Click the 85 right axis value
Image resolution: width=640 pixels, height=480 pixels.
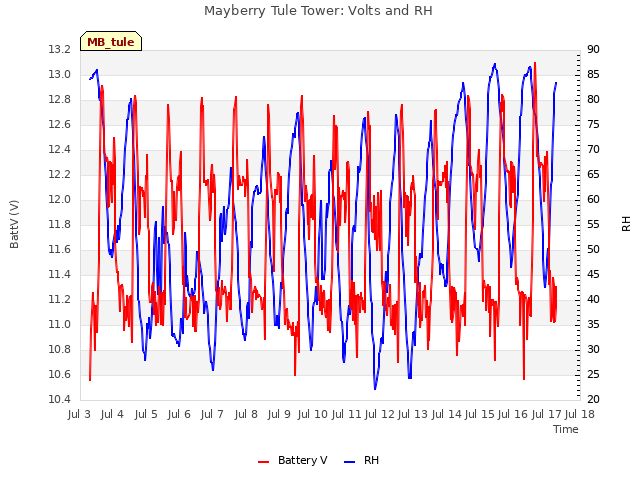(593, 74)
